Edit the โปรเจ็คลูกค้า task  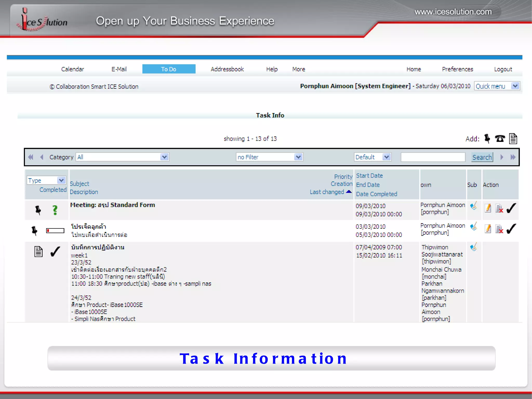pos(488,229)
